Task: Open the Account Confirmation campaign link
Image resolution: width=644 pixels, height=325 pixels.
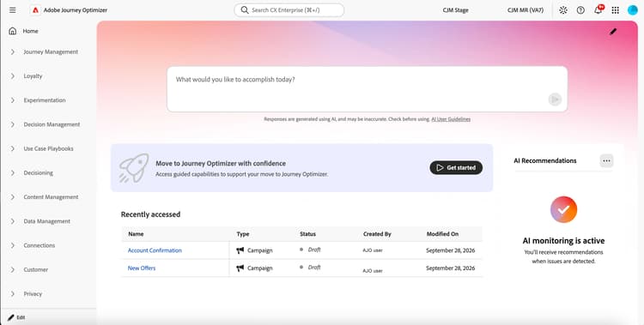Action: pos(155,250)
